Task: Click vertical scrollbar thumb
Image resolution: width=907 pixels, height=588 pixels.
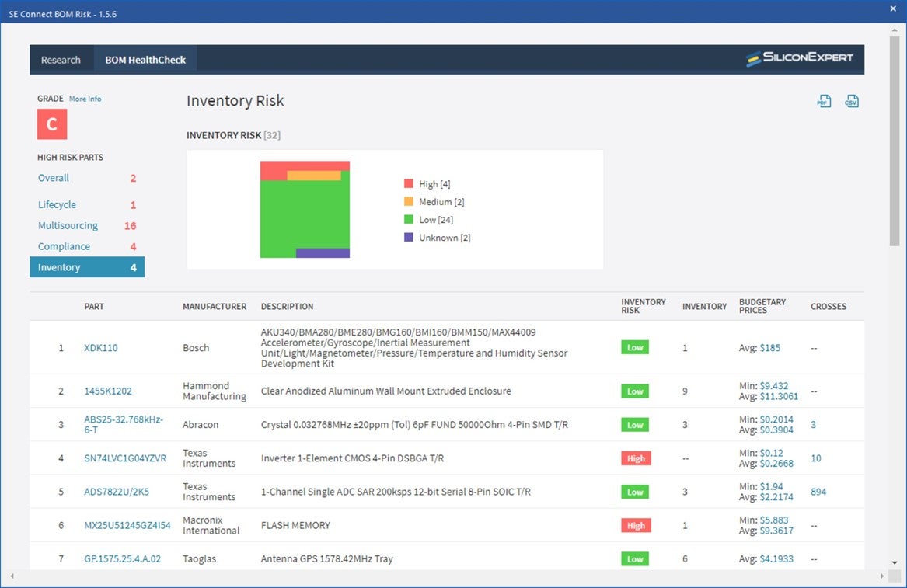Action: click(895, 141)
